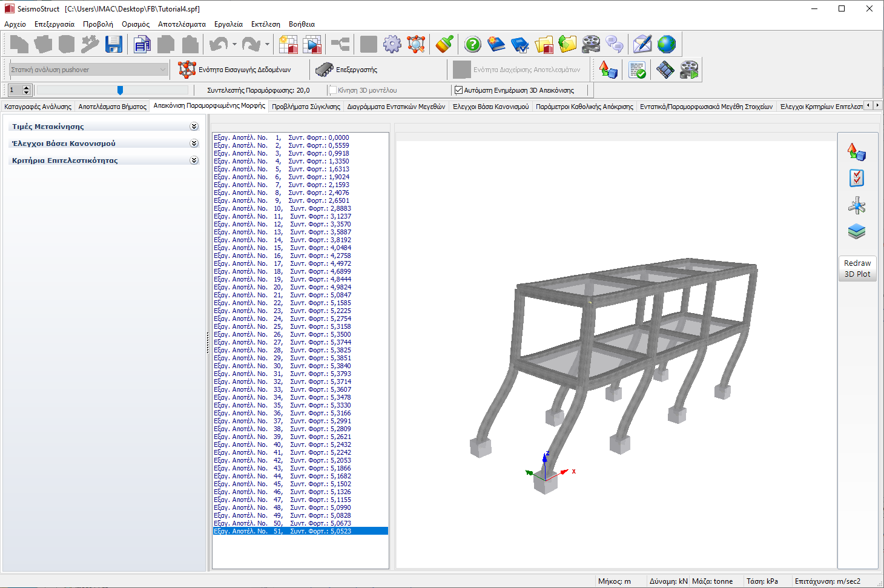This screenshot has height=588, width=884.
Task: Click the stacked layers icon in right panel
Action: tap(857, 231)
